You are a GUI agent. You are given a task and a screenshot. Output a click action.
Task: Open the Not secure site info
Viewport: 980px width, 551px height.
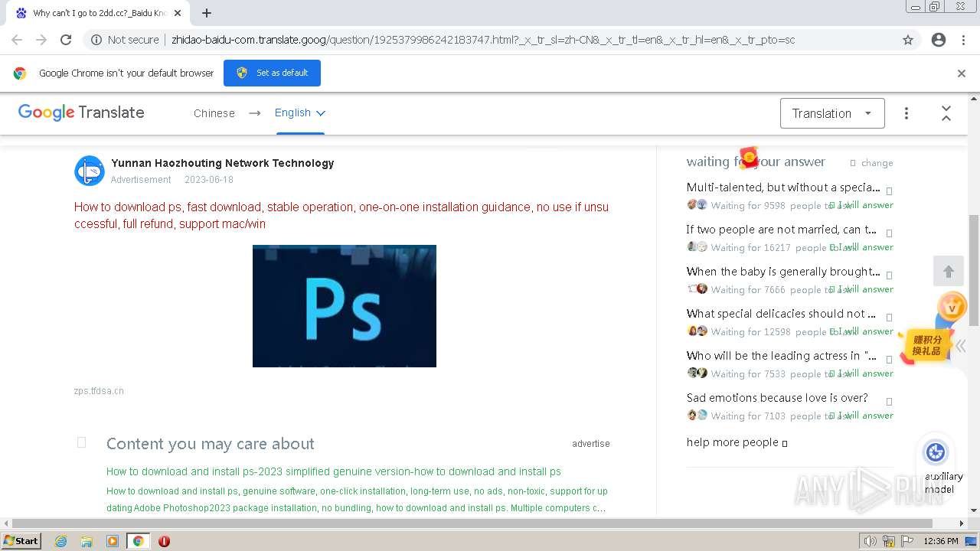click(125, 40)
